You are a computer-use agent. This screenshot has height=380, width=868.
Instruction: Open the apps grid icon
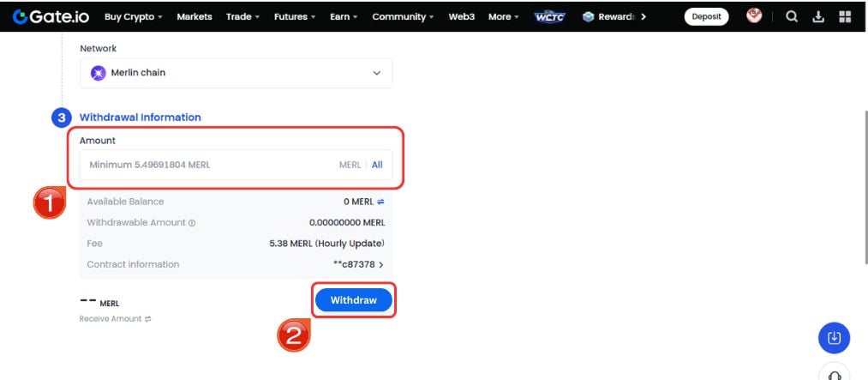tap(845, 16)
